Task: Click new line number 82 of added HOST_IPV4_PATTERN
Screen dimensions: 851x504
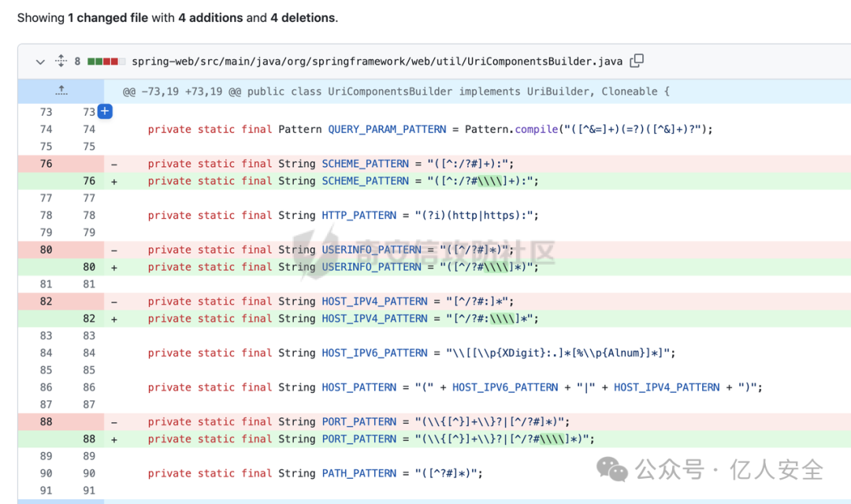Action: click(x=89, y=318)
